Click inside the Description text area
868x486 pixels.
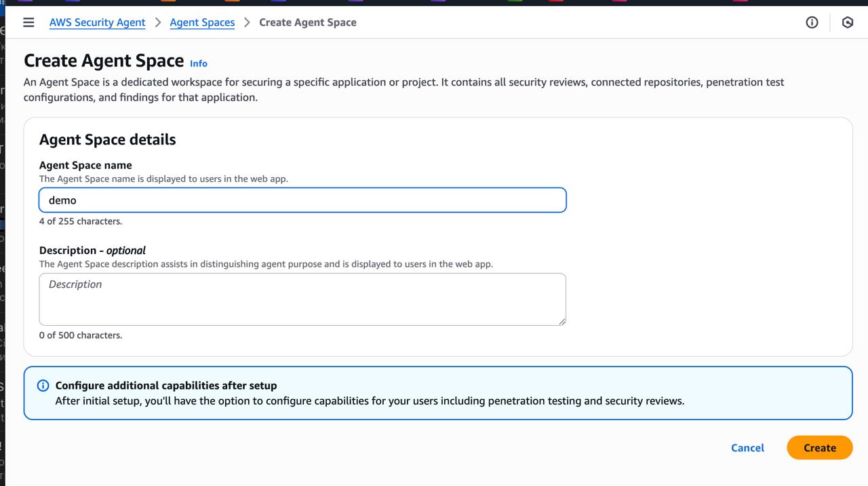(x=302, y=299)
